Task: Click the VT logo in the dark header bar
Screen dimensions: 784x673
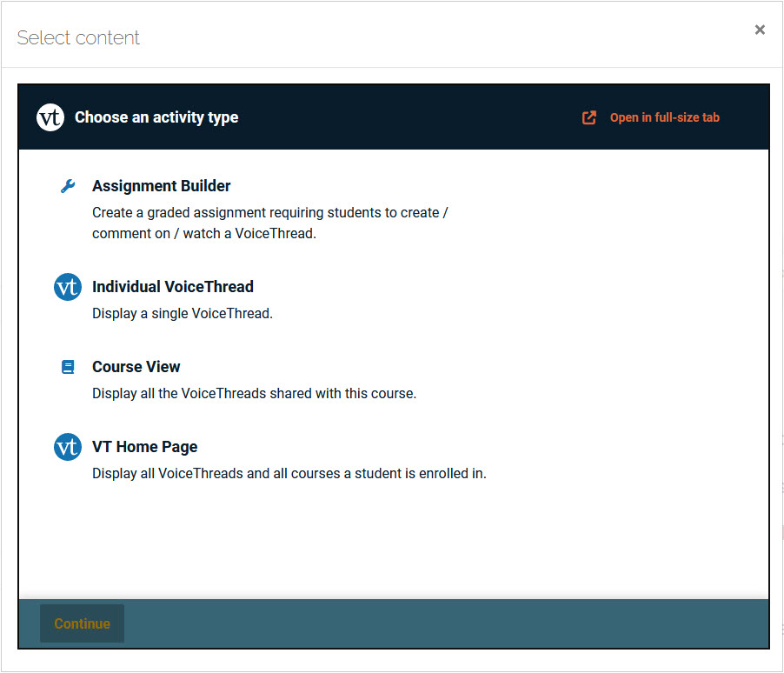Action: [50, 117]
